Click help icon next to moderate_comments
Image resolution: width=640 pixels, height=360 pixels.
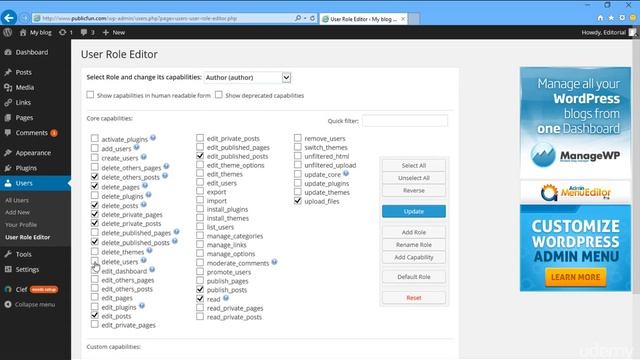point(274,262)
